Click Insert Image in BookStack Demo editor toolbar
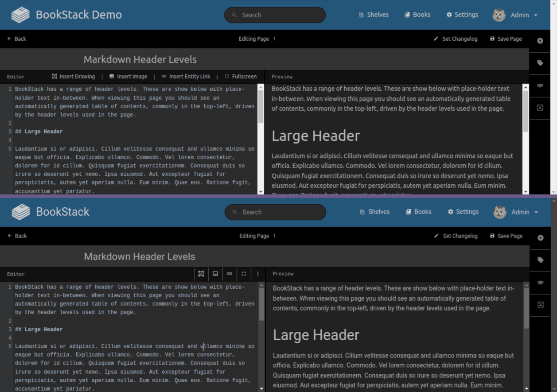The width and height of the screenshot is (557, 392). coord(128,76)
